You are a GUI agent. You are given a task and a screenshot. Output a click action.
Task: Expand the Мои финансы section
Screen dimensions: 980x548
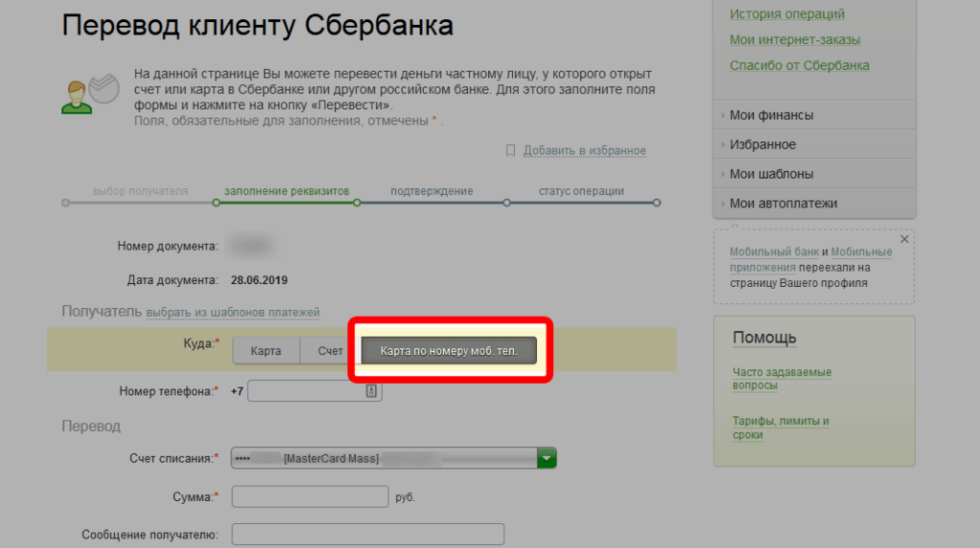coord(814,115)
